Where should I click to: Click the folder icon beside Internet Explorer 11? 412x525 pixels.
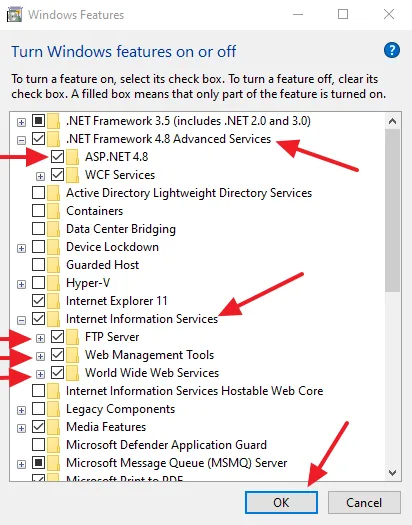54,301
